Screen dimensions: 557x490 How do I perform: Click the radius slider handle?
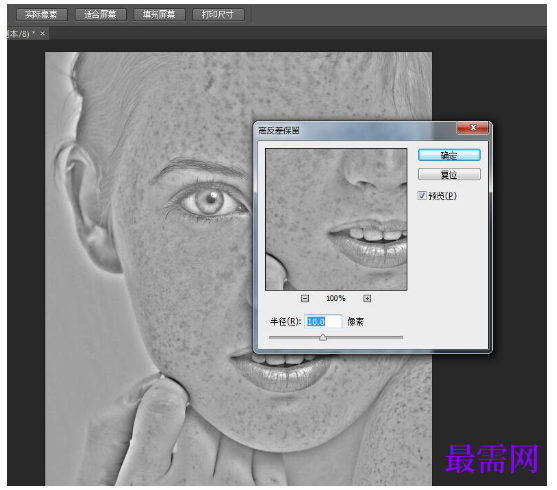(323, 337)
